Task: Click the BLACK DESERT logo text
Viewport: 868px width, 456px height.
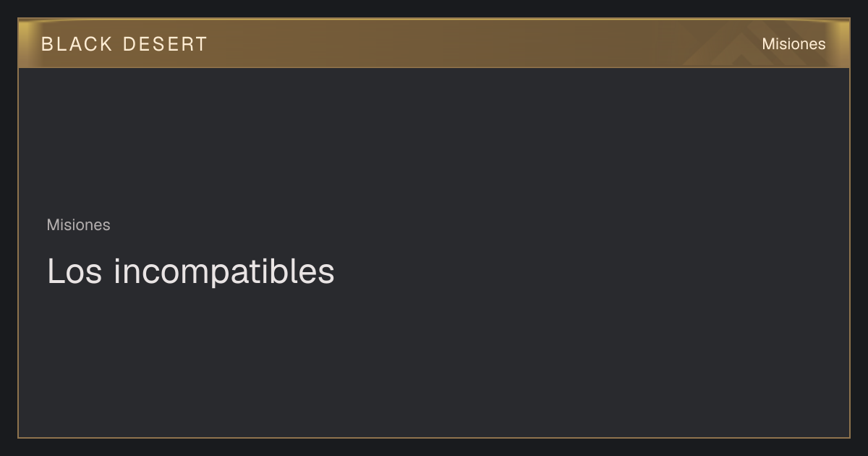Action: point(124,44)
